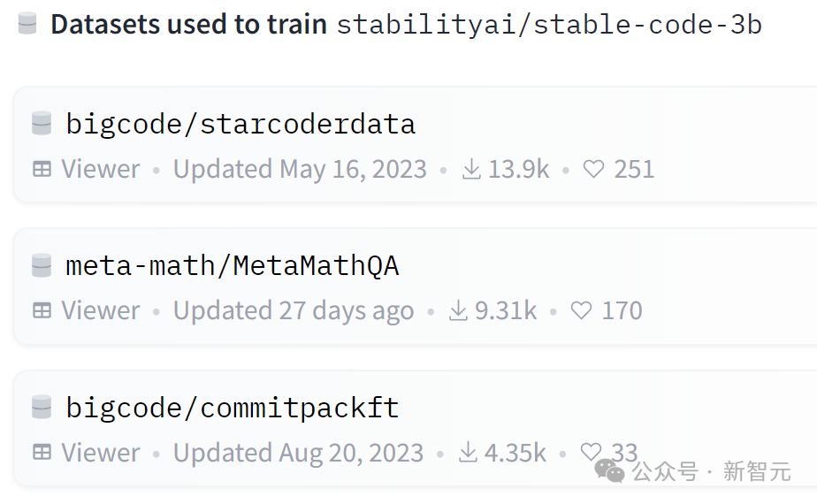Image resolution: width=817 pixels, height=504 pixels.
Task: Click the meta-math/MetaMathQA dataset icon
Action: pyautogui.click(x=42, y=265)
